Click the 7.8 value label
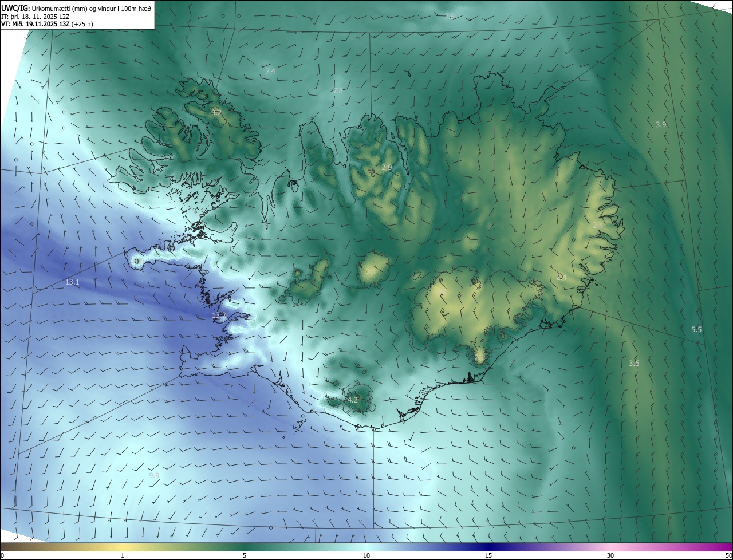733x560 pixels. coord(338,90)
